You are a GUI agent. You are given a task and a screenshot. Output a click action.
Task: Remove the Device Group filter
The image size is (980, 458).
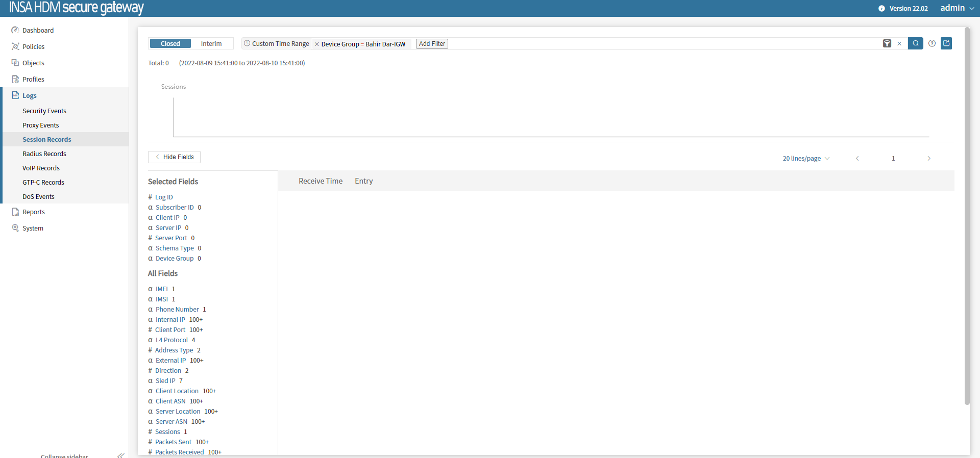coord(317,44)
